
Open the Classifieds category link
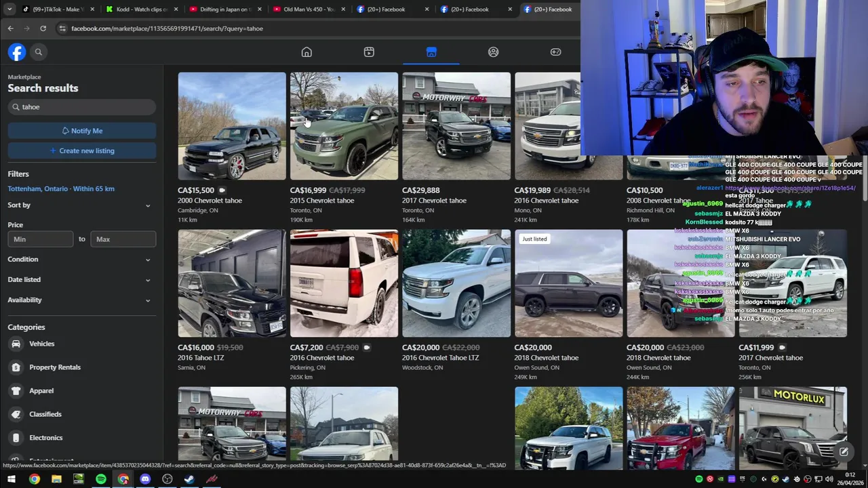pyautogui.click(x=45, y=414)
